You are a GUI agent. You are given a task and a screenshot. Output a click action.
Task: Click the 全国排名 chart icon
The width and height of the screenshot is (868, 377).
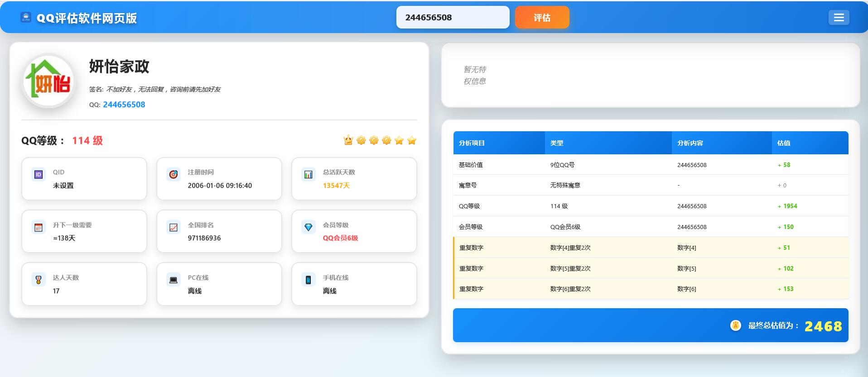(174, 227)
